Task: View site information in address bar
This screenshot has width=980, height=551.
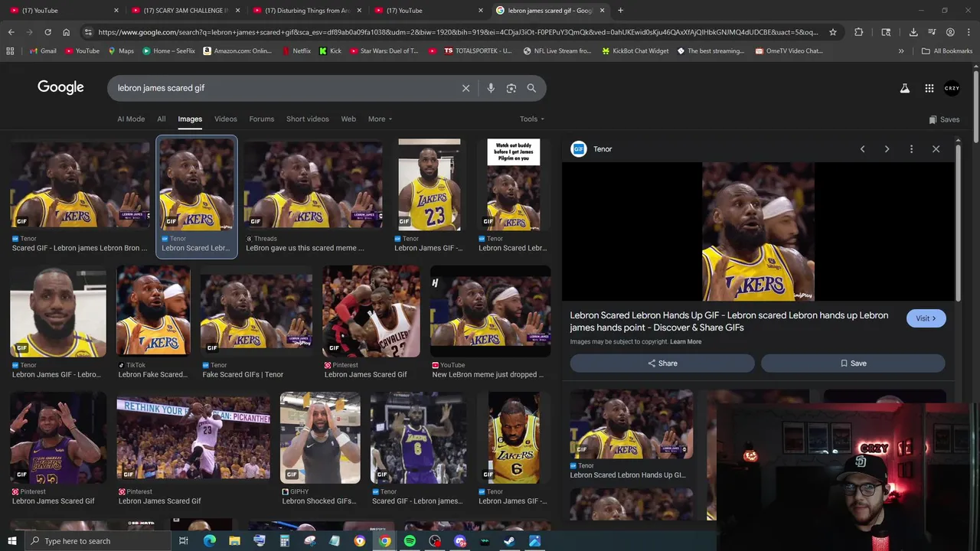Action: point(88,32)
